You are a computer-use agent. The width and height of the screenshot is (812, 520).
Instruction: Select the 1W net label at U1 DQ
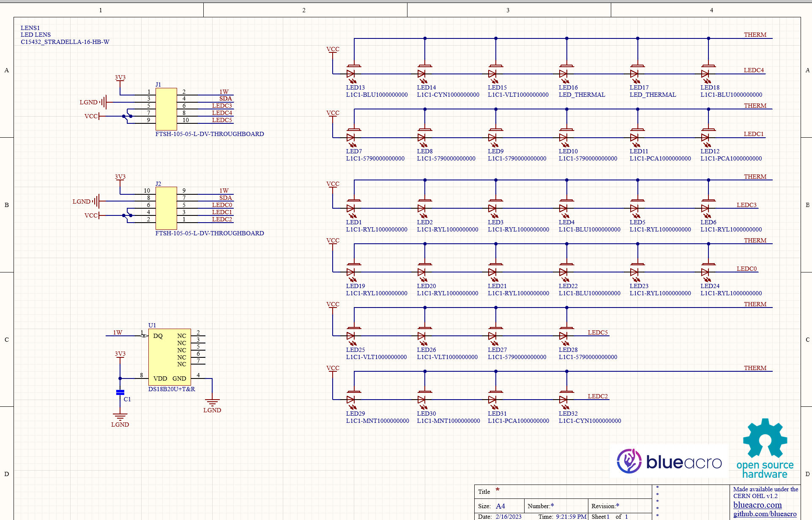118,332
